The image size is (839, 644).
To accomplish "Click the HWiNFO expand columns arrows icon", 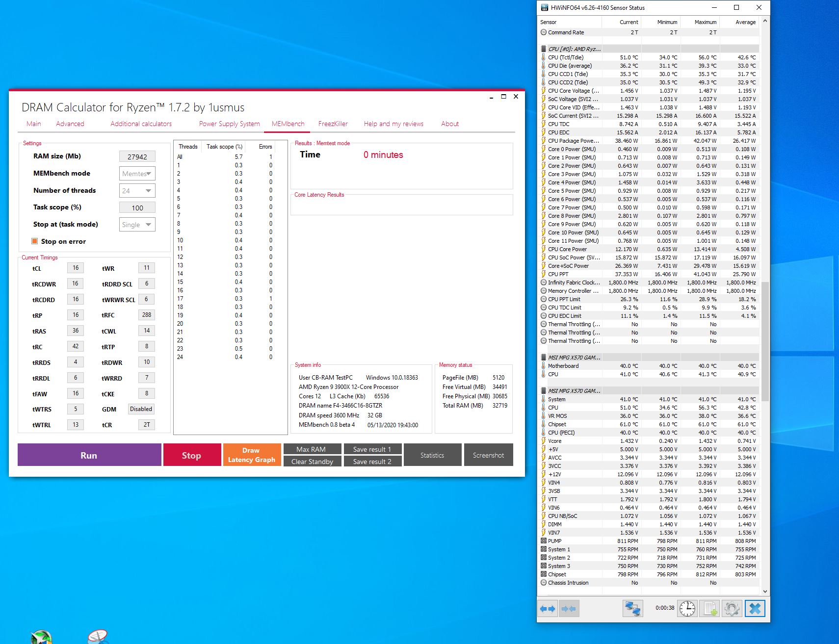I will (548, 609).
